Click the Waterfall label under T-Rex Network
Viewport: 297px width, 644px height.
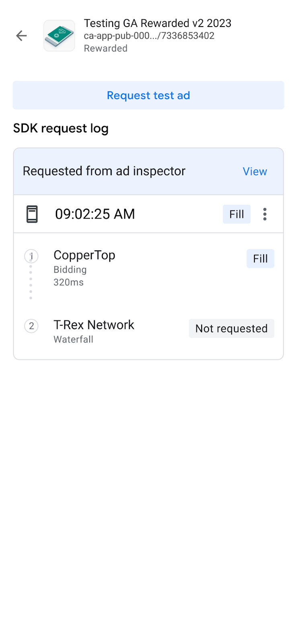(74, 339)
